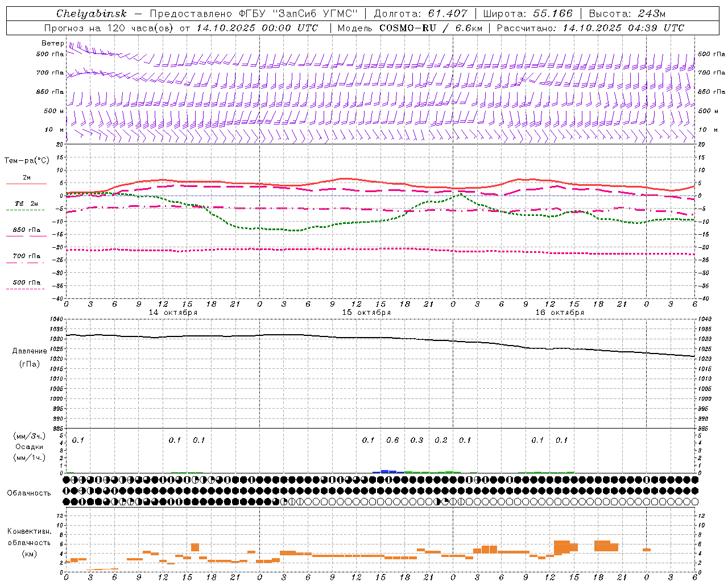
Task: Click the calculated time 14.10.2025 04:39 UTC
Action: [x=624, y=28]
